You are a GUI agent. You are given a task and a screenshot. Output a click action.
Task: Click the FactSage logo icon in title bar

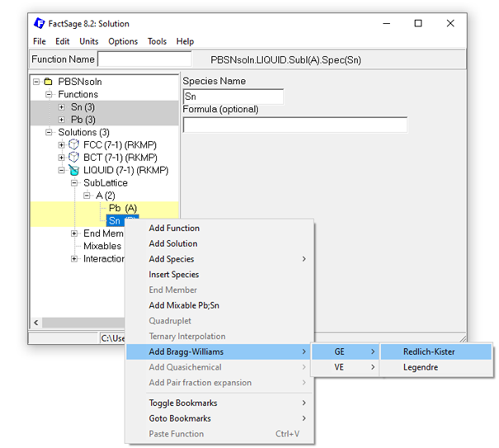coord(40,23)
